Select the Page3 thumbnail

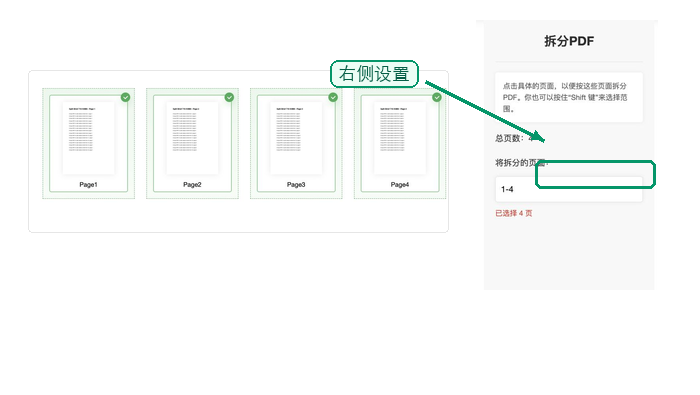coord(296,143)
